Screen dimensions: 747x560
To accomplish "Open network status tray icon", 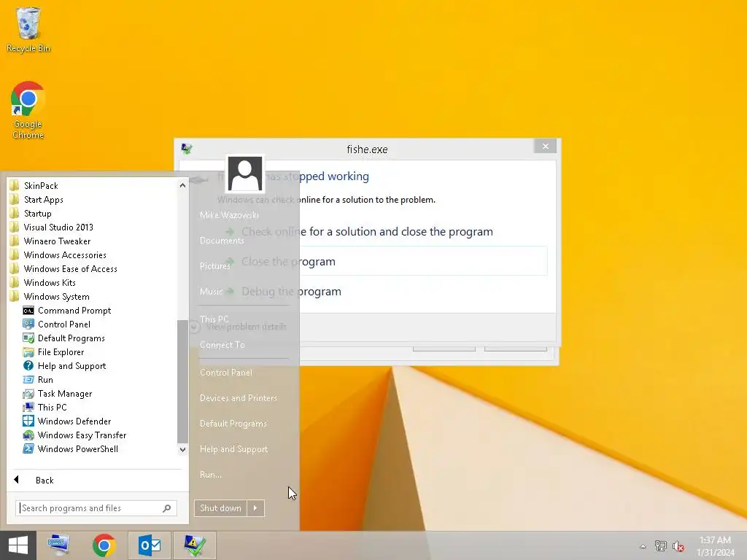I will tap(661, 545).
